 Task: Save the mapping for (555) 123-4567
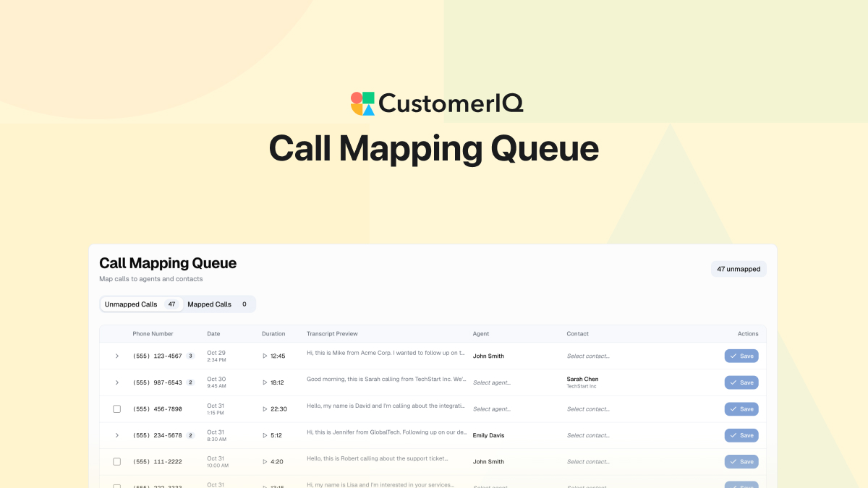[x=741, y=356]
